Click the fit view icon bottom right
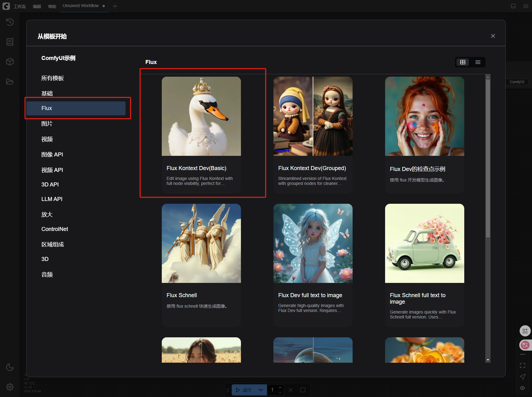This screenshot has width=532, height=397. coord(523,365)
